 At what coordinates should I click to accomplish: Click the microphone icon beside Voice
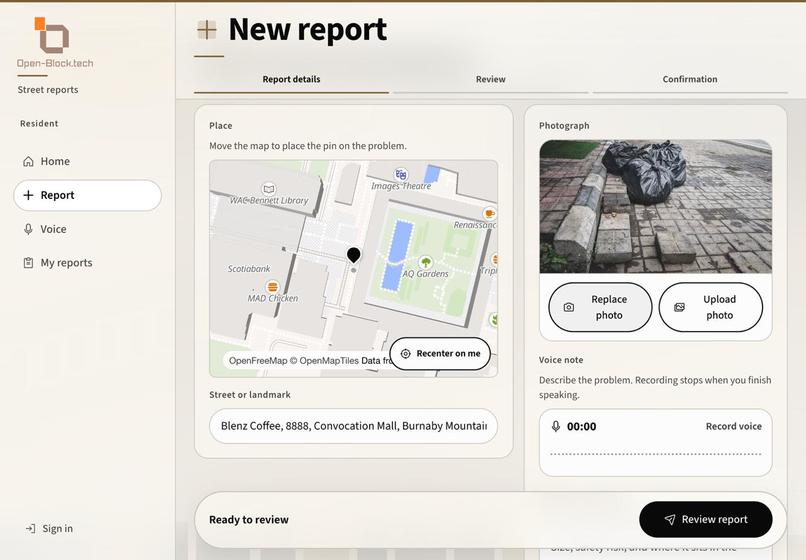[28, 229]
